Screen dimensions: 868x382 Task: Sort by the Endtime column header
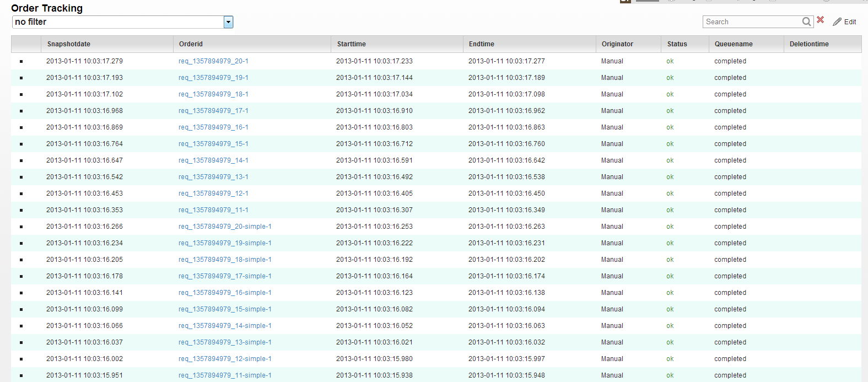(x=530, y=44)
